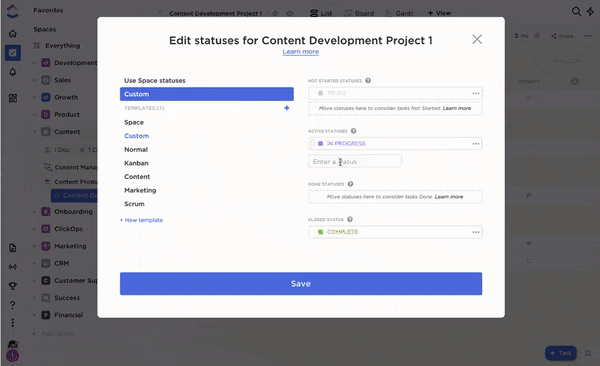The width and height of the screenshot is (600, 366).
Task: Open the IN PROGRESS status options ellipsis
Action: (476, 144)
